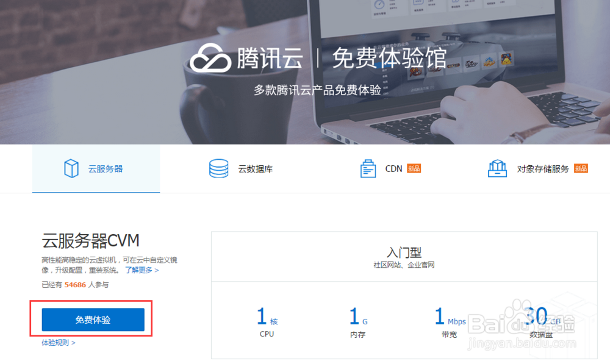
Task: Select the 云数据库 database icon
Action: pos(218,168)
